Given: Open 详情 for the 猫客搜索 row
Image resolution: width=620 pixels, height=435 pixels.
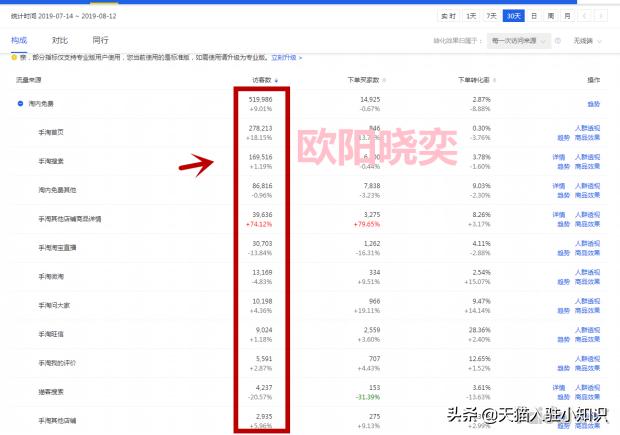Looking at the screenshot, I should click(559, 388).
